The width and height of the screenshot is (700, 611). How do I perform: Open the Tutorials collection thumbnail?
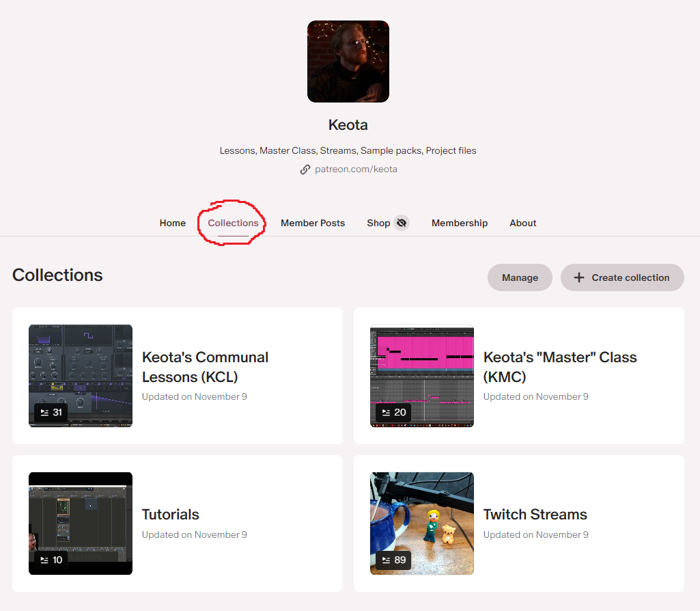(81, 524)
